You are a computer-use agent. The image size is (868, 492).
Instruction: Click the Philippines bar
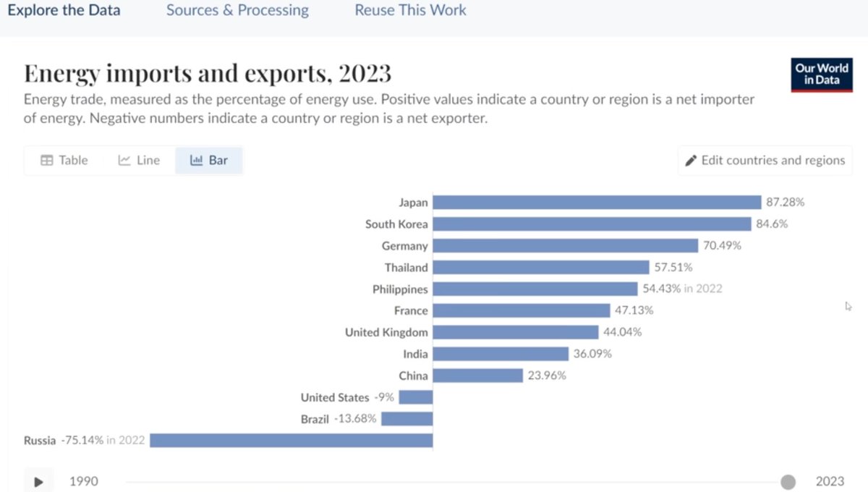[535, 289]
